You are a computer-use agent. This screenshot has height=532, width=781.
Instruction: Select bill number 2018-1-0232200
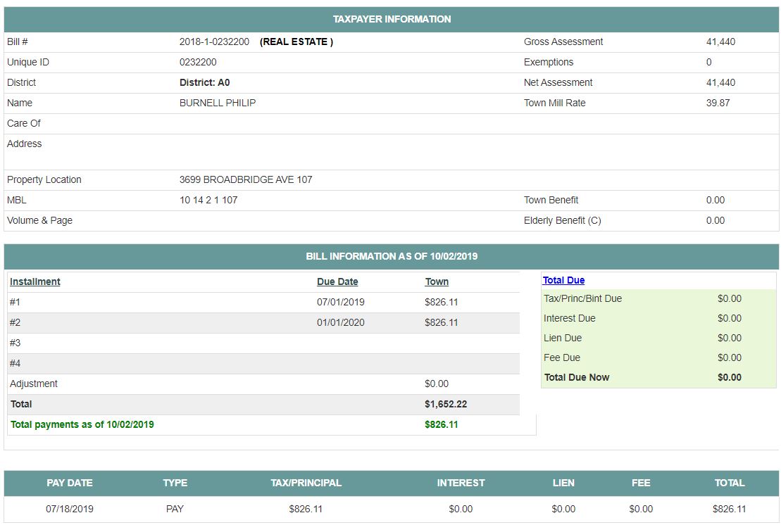[x=214, y=42]
